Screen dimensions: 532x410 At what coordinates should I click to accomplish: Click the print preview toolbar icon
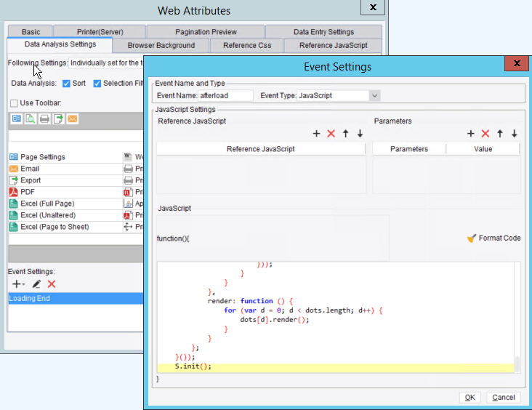31,118
